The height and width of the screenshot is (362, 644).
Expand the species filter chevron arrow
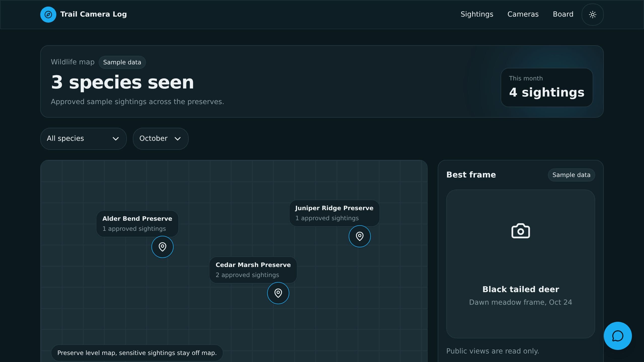coord(116,139)
